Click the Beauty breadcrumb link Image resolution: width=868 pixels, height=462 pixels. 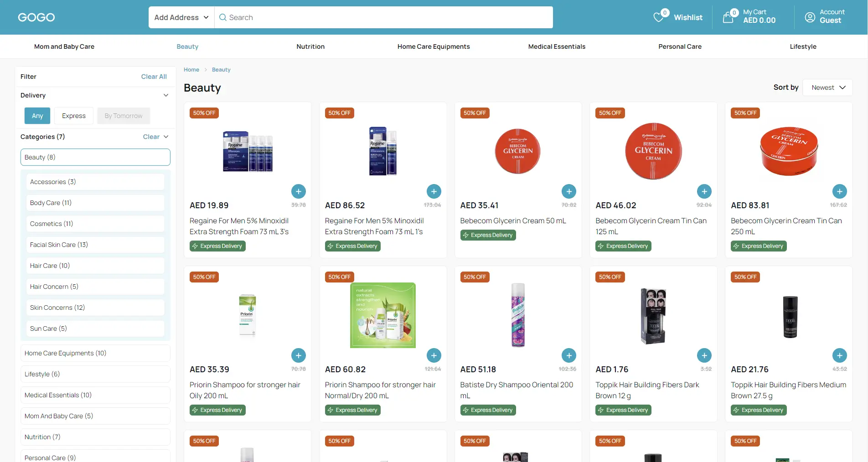click(x=221, y=70)
